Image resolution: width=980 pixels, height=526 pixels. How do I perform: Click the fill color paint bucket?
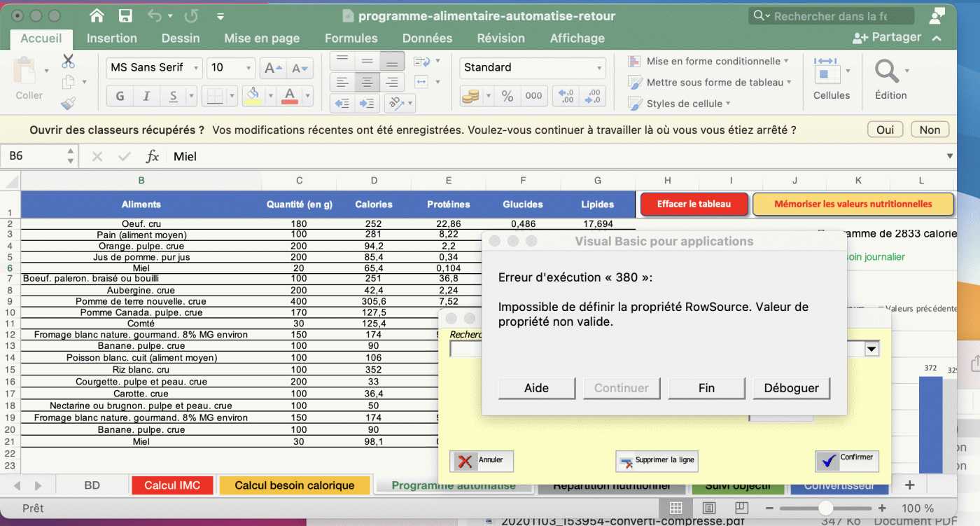click(x=253, y=95)
